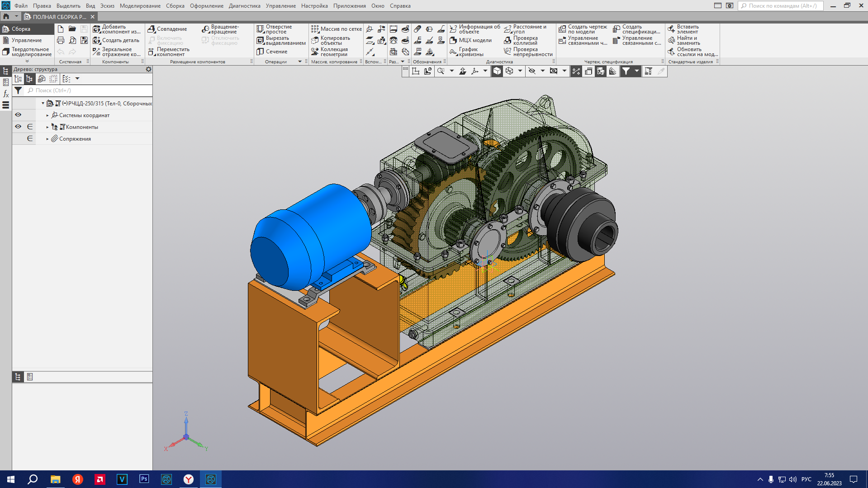The image size is (868, 488).
Task: Expand the Системы координат tree node
Action: click(x=47, y=115)
